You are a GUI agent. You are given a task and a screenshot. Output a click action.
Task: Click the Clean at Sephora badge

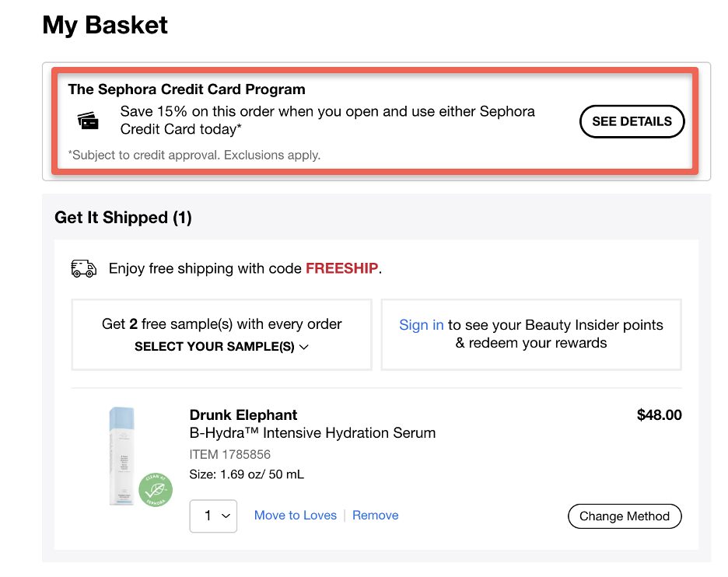click(x=155, y=490)
